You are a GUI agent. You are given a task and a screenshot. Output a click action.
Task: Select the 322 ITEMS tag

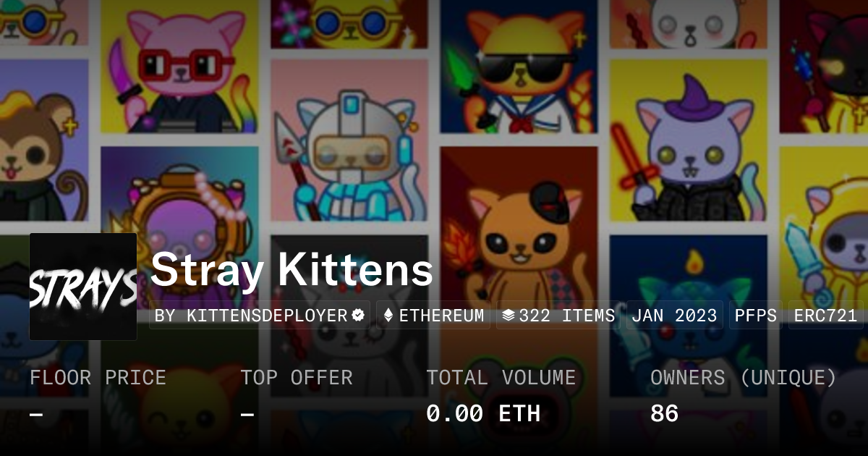point(558,316)
